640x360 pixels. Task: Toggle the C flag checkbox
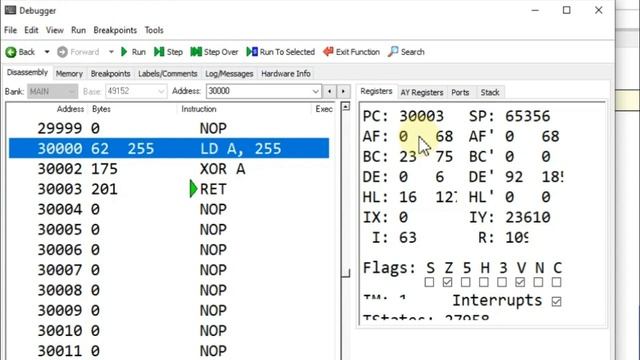click(x=556, y=282)
